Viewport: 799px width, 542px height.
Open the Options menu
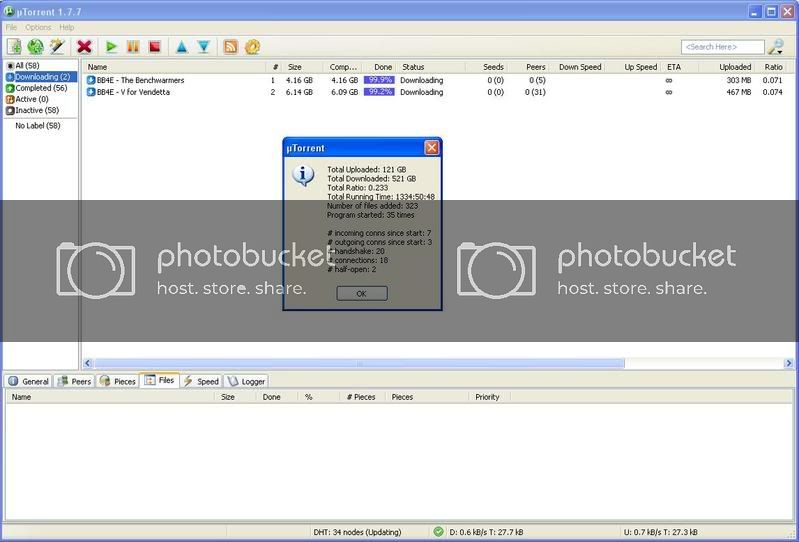pos(38,27)
